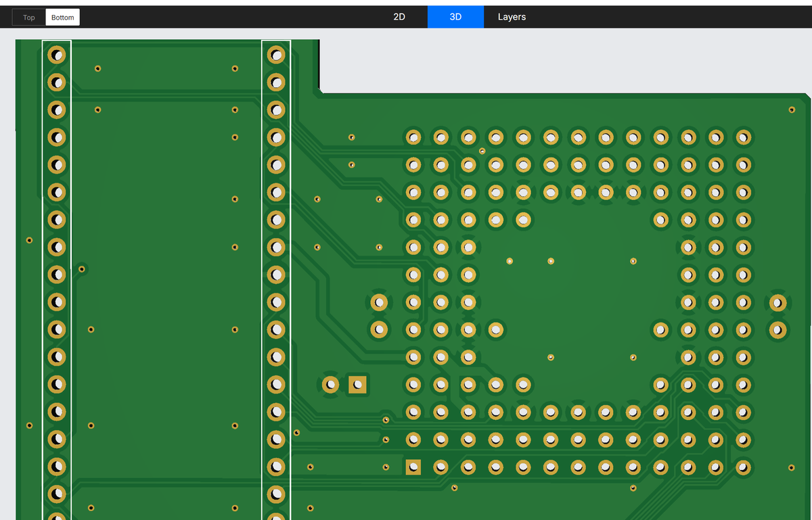Viewport: 812px width, 520px height.
Task: Open the 3D view tab
Action: point(455,17)
